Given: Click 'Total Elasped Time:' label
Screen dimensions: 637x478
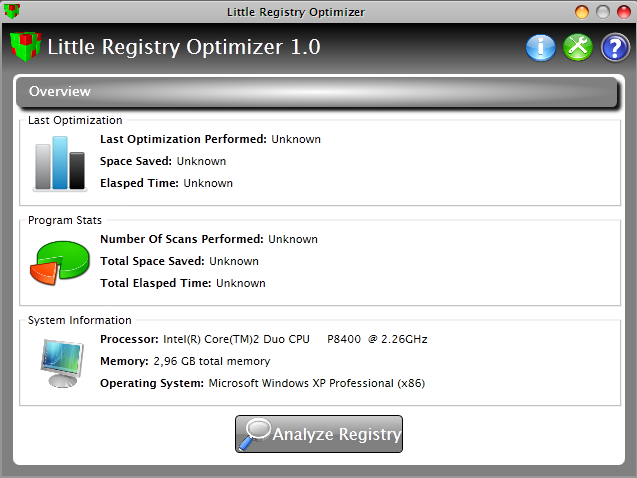Looking at the screenshot, I should point(156,283).
